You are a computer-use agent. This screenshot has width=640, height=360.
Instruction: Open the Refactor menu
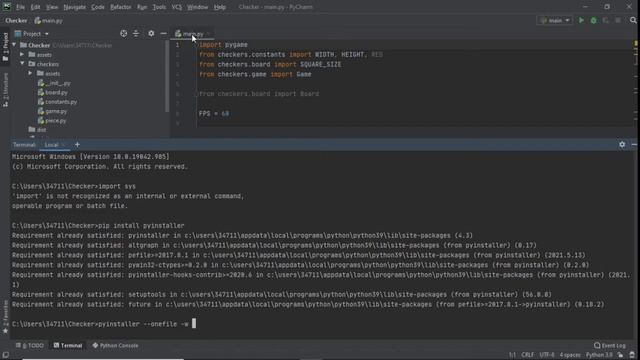120,7
